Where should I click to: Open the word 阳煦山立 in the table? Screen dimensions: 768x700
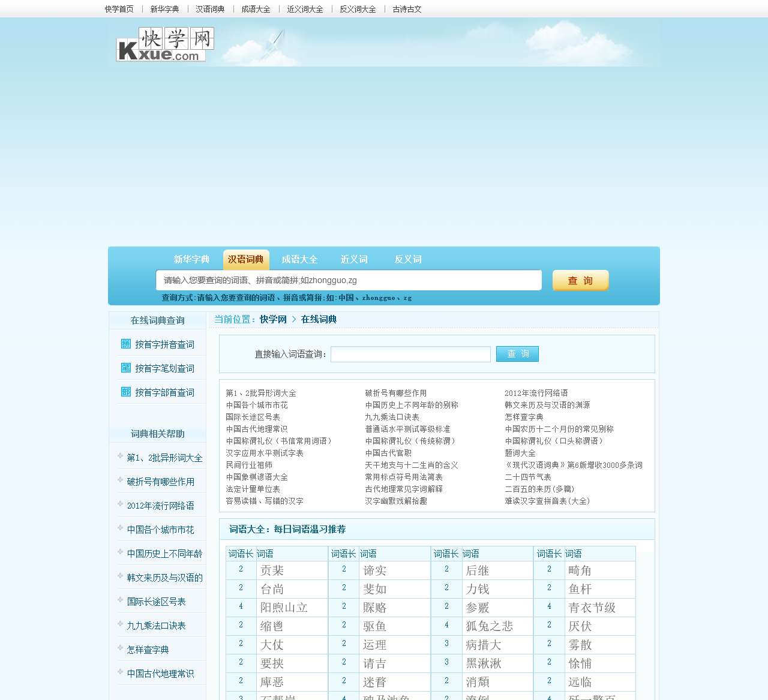pos(284,608)
